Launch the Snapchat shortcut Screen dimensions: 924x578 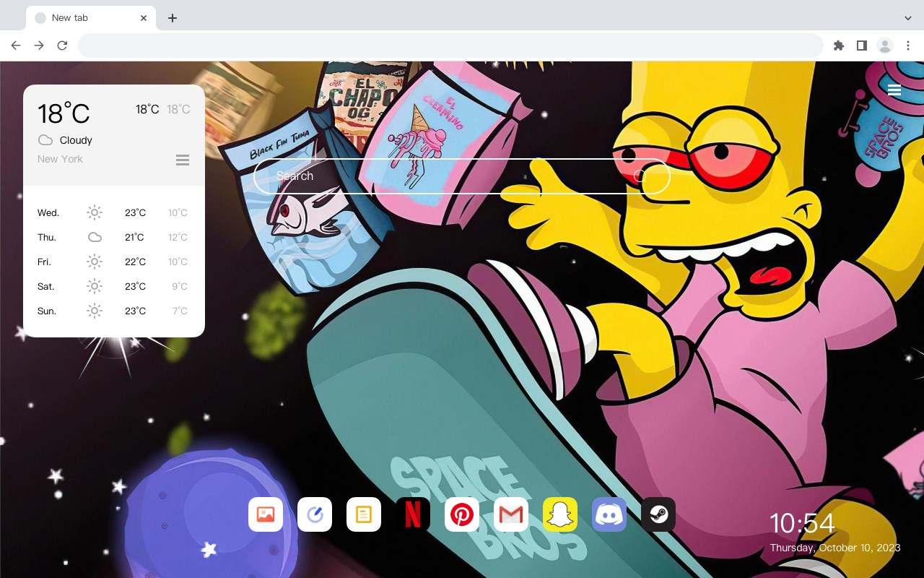pos(560,514)
